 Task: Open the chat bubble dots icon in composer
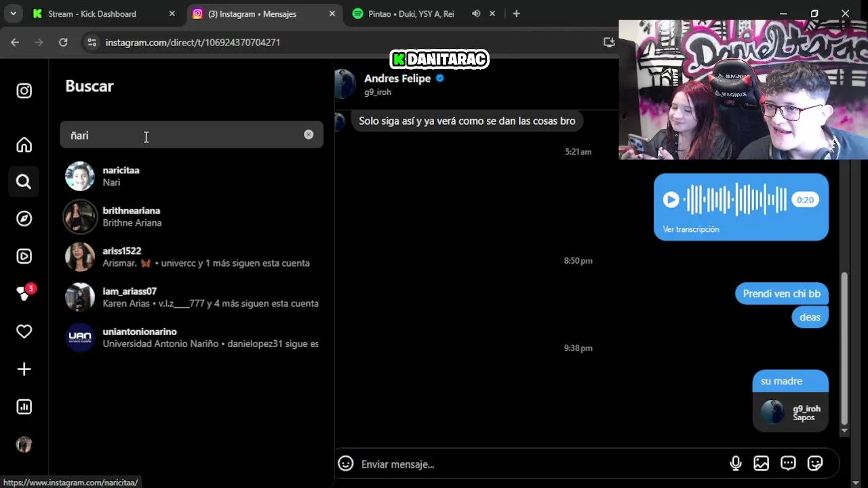[788, 464]
